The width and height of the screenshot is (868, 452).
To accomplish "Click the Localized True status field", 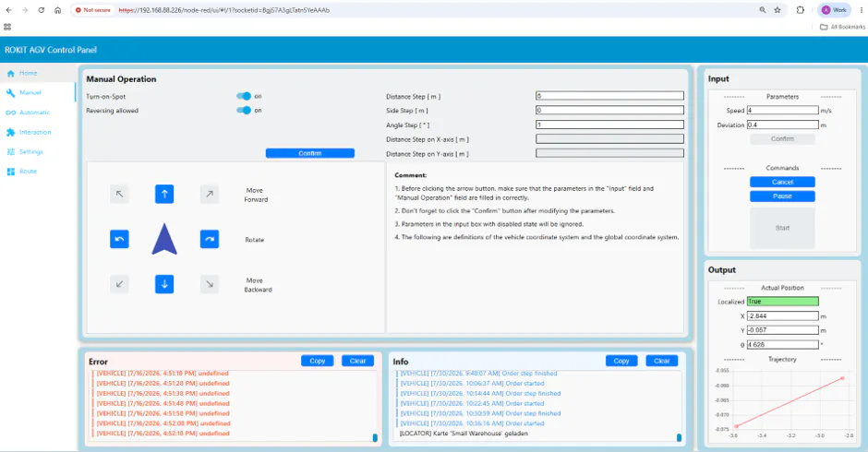I will click(782, 302).
